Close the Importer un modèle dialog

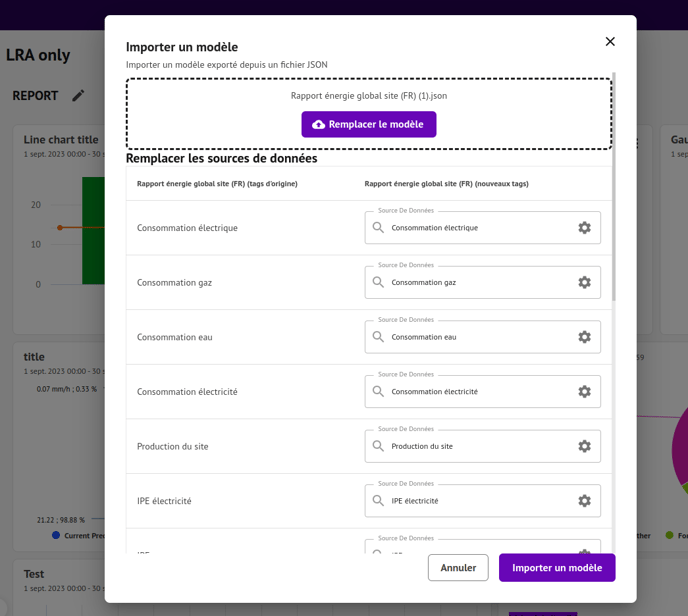(x=610, y=42)
